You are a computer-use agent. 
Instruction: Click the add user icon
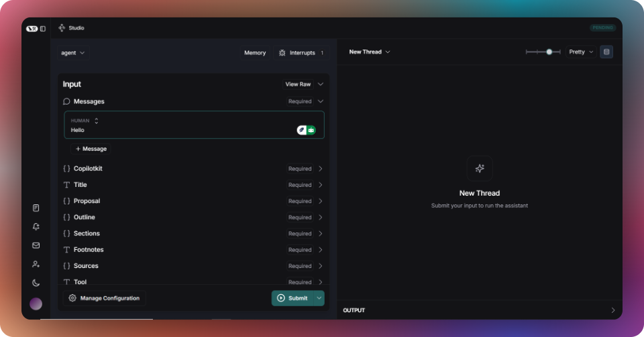click(x=36, y=264)
